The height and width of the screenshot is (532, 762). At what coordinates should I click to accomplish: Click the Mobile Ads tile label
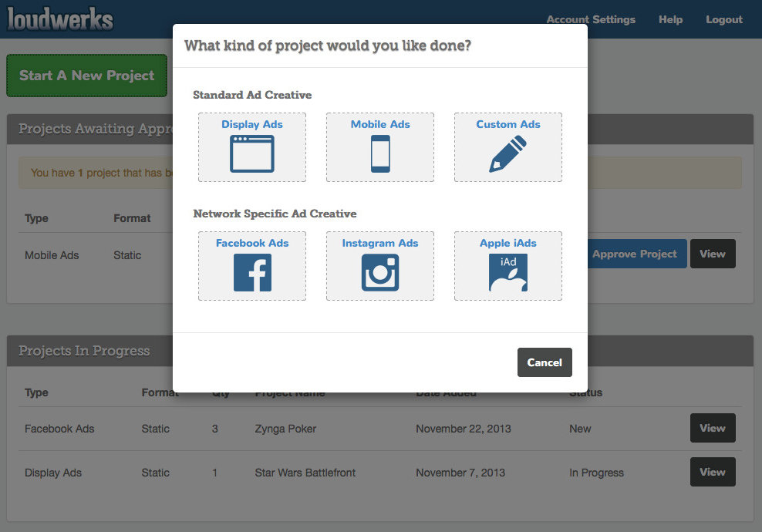(380, 124)
